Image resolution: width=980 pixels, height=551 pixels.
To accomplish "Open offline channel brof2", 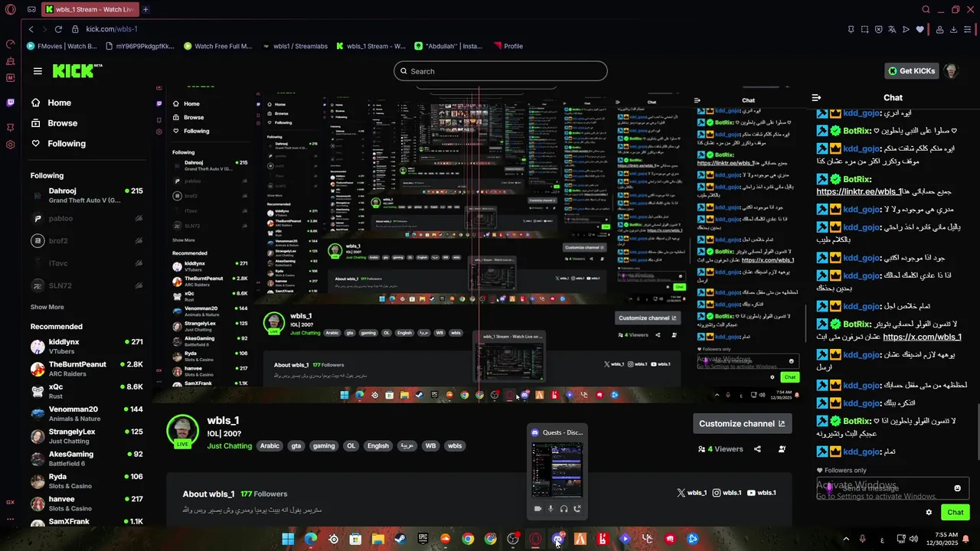I will [87, 240].
